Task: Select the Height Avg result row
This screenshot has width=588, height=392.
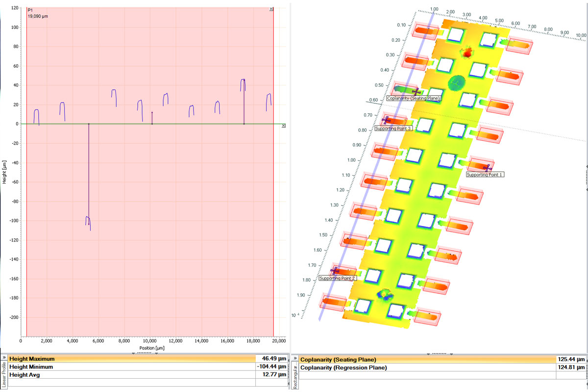Action: [x=132, y=375]
